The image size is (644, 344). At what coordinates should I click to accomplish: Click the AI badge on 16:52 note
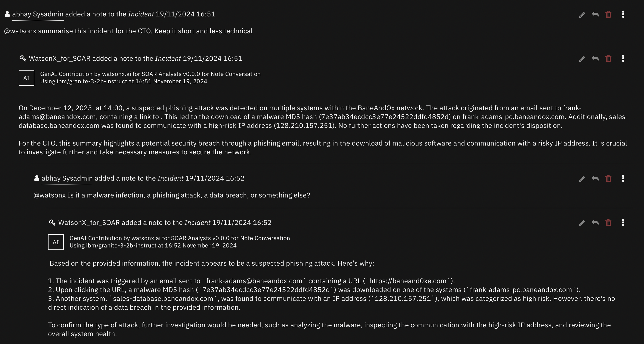56,242
